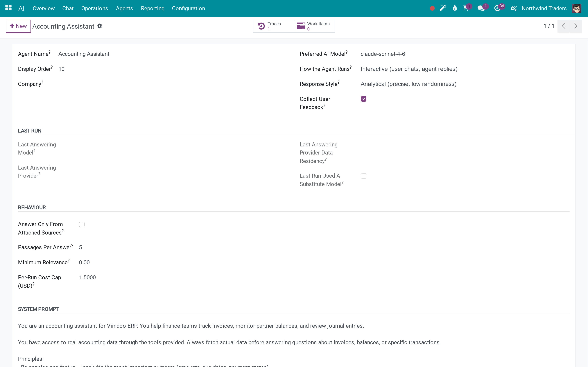Open the Response Style selection
Viewport: 588px width, 367px height.
(x=465, y=84)
